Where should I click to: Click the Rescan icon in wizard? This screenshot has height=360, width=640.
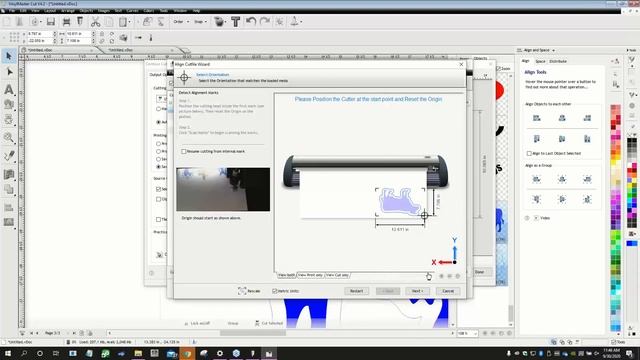[x=242, y=291]
